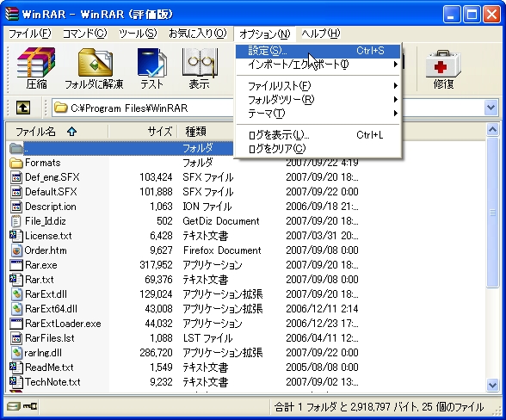Click the scrollbar up arrow

coord(492,130)
